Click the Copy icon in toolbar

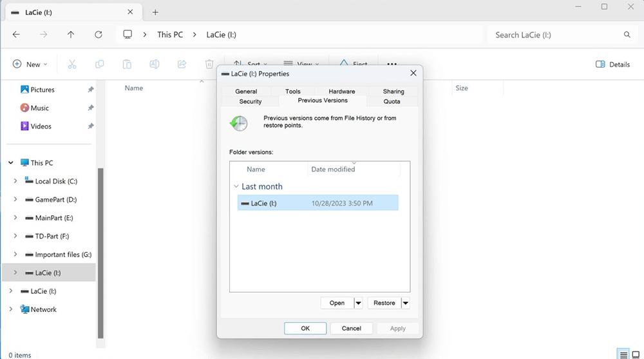(100, 64)
